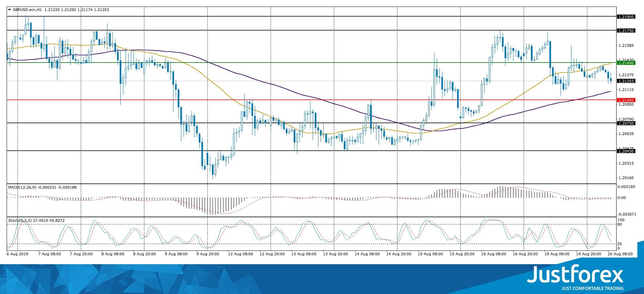Select the red 1.21000 level price tag
This screenshot has width=644, height=294.
click(x=626, y=100)
